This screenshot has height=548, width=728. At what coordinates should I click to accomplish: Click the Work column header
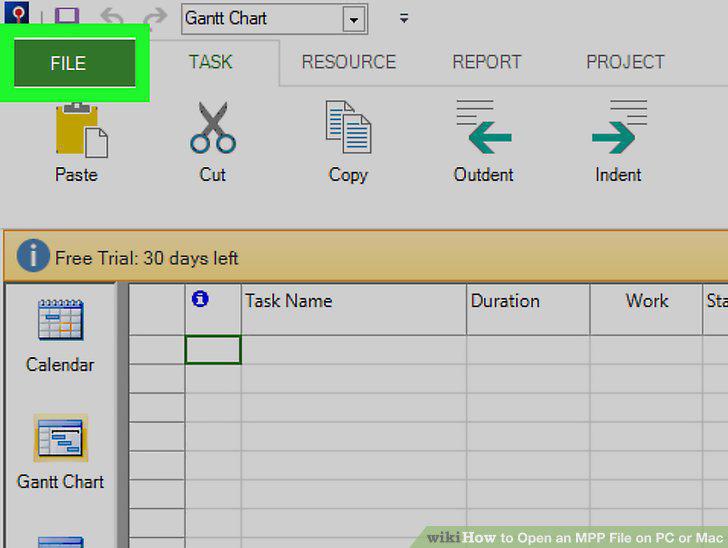point(646,309)
